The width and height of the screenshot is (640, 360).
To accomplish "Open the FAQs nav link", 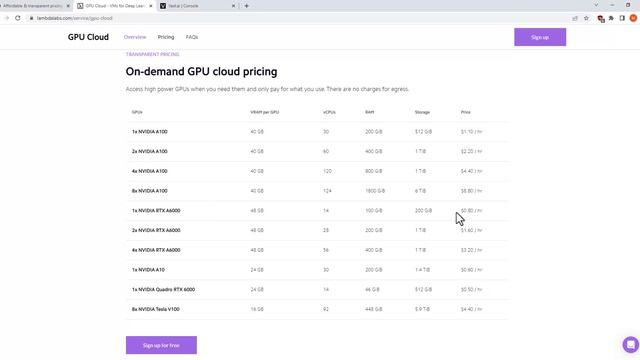I will coord(192,37).
